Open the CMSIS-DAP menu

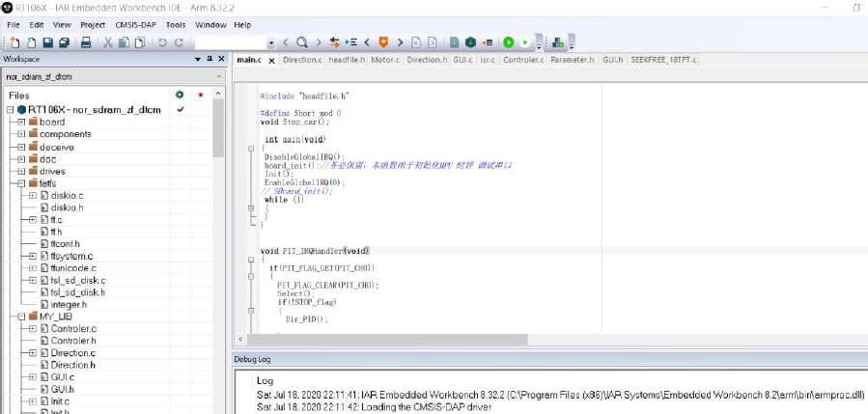click(x=135, y=25)
